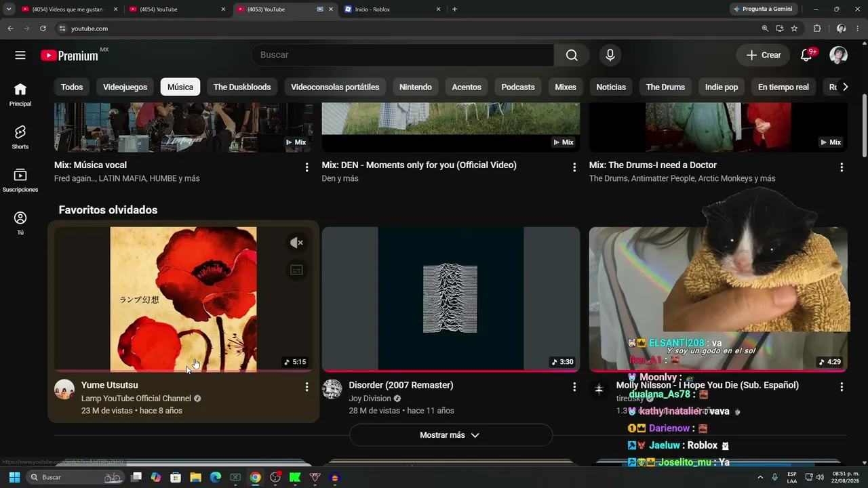Open Mix: The Drums-I need a Doctor
Image resolution: width=868 pixels, height=488 pixels.
click(x=653, y=165)
